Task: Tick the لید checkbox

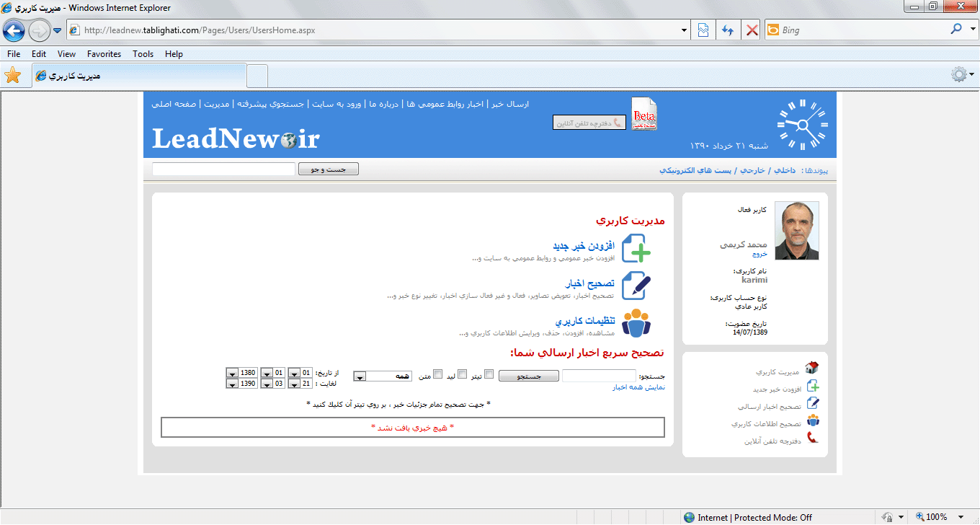Action: point(463,374)
